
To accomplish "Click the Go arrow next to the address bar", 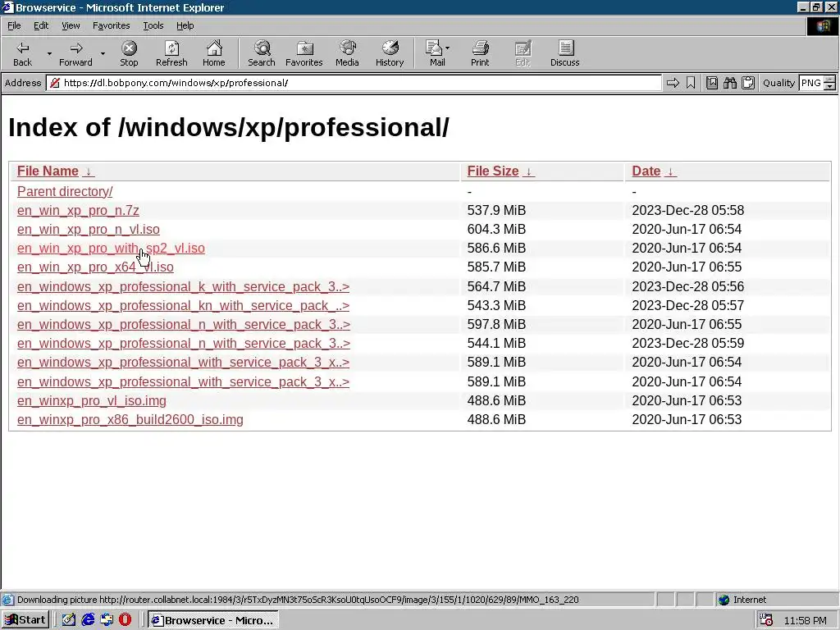I will pyautogui.click(x=673, y=83).
